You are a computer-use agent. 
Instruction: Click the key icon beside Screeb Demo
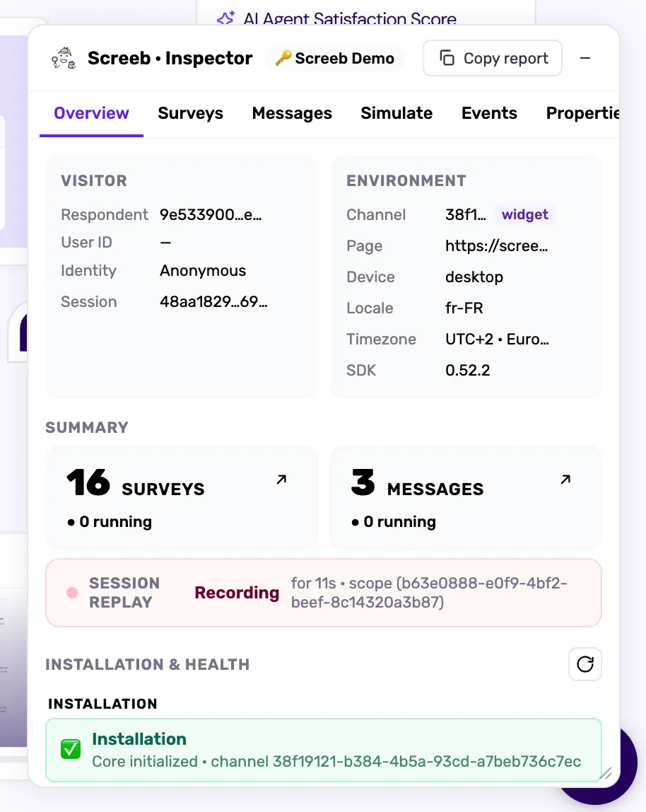click(283, 58)
